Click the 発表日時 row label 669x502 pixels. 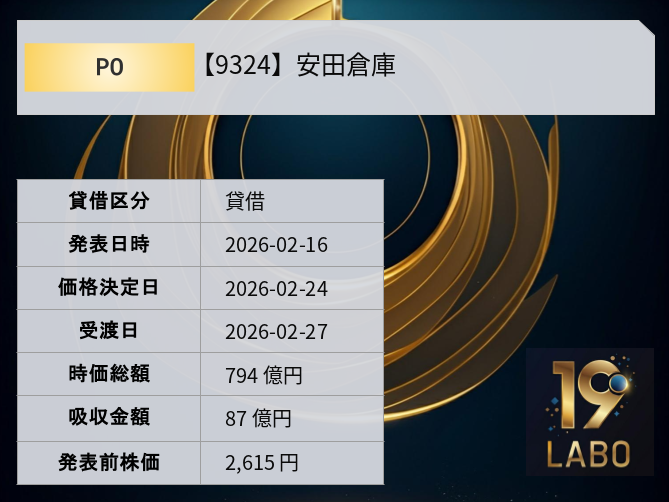(x=109, y=244)
